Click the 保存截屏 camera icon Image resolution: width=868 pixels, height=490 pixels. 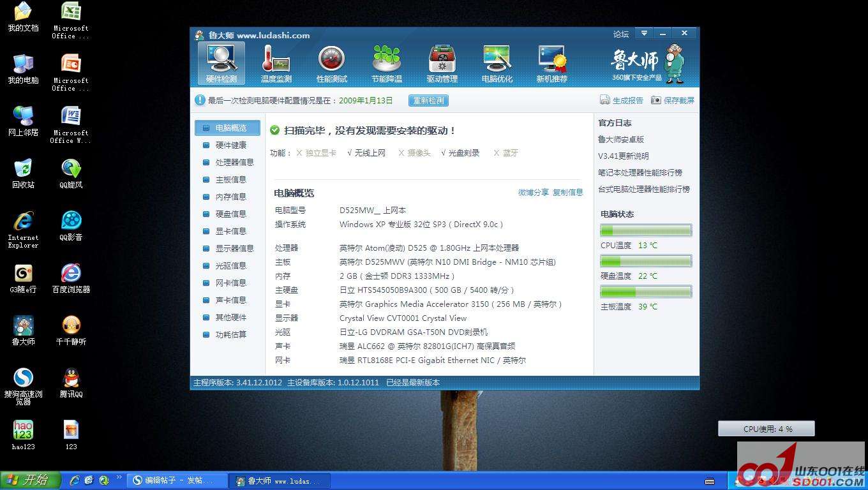656,100
